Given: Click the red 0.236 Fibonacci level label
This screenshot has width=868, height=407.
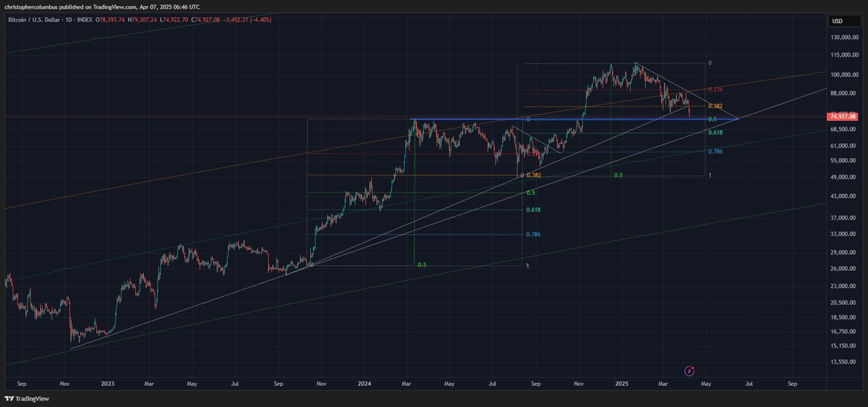Looking at the screenshot, I should pyautogui.click(x=716, y=90).
